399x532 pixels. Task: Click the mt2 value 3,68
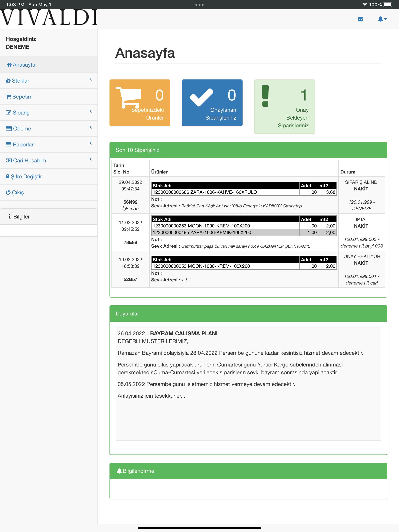330,192
